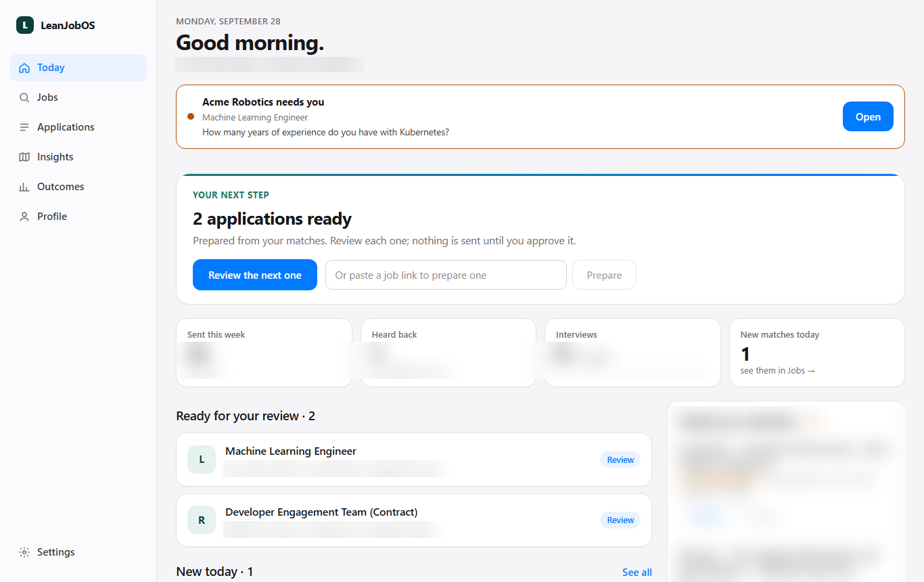Open the Sent this week card
Screen dimensions: 924x582
point(264,353)
